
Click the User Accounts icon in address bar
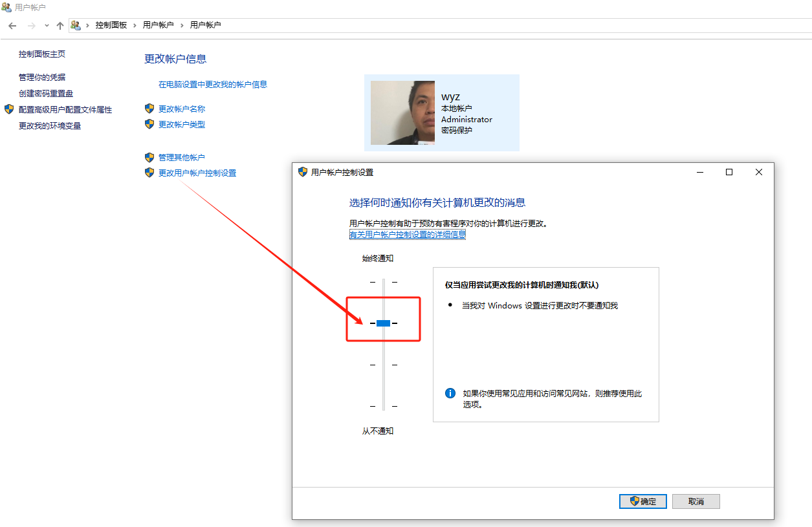click(76, 26)
